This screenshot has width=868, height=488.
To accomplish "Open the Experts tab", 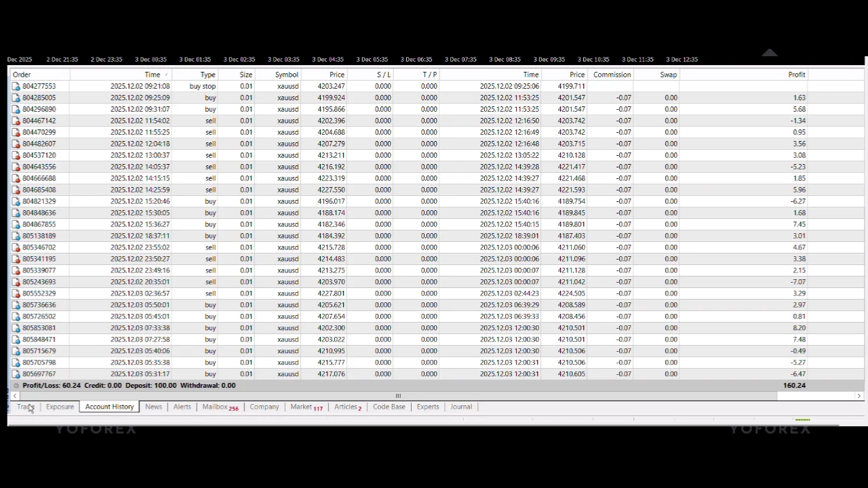I will pos(427,407).
